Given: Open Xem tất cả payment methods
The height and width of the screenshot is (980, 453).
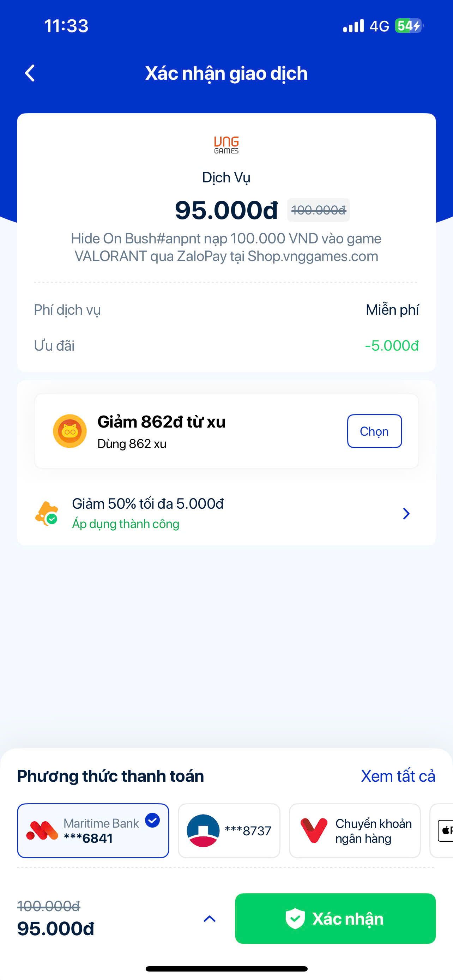Looking at the screenshot, I should point(398,776).
